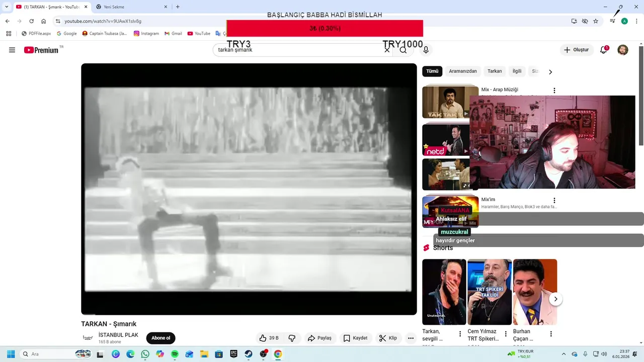Screen dimensions: 644x362
Task: Go to YouTube Premium home logo
Action: pos(41,50)
